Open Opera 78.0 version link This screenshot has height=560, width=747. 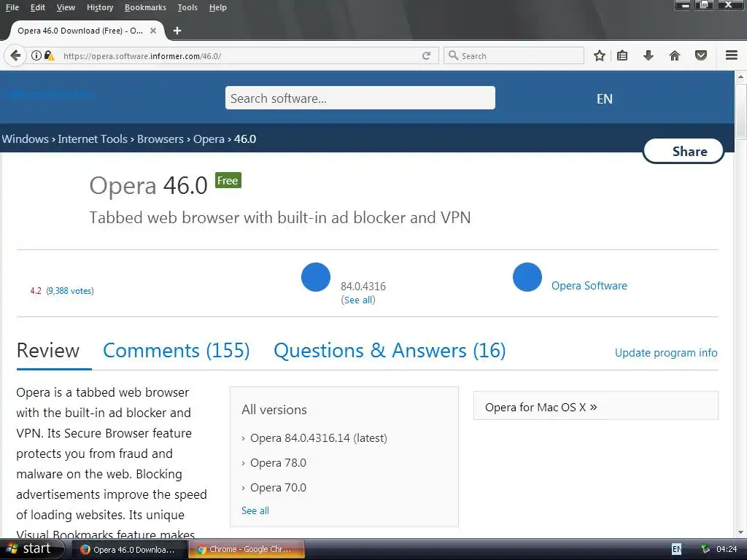pyautogui.click(x=278, y=463)
